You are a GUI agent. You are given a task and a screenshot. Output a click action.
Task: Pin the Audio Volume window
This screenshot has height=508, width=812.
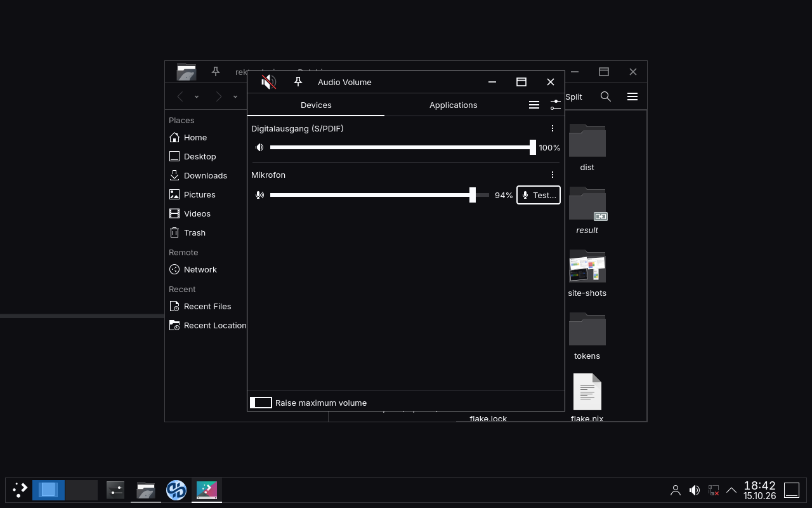(x=298, y=82)
